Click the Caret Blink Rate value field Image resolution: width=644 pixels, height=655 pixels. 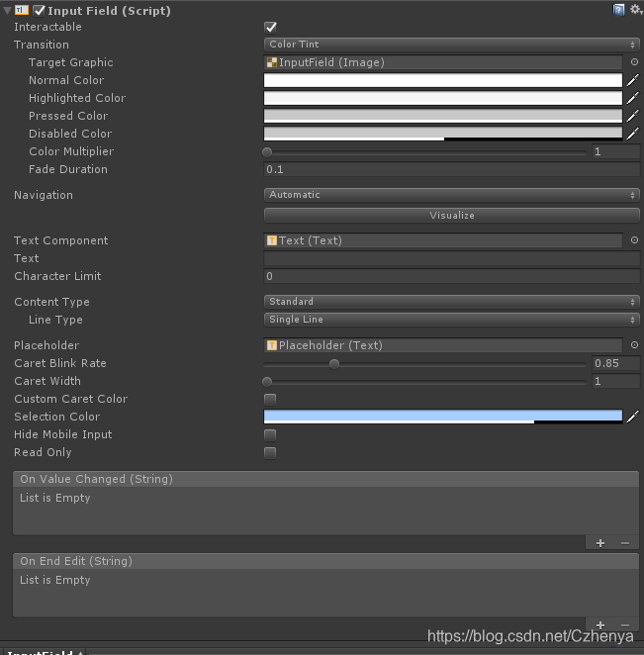pyautogui.click(x=615, y=363)
